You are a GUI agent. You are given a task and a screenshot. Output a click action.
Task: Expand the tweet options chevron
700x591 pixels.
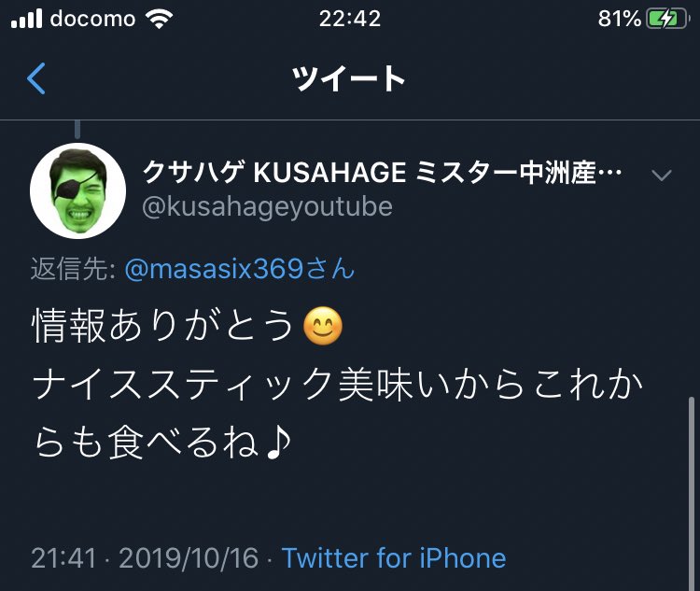point(662,175)
